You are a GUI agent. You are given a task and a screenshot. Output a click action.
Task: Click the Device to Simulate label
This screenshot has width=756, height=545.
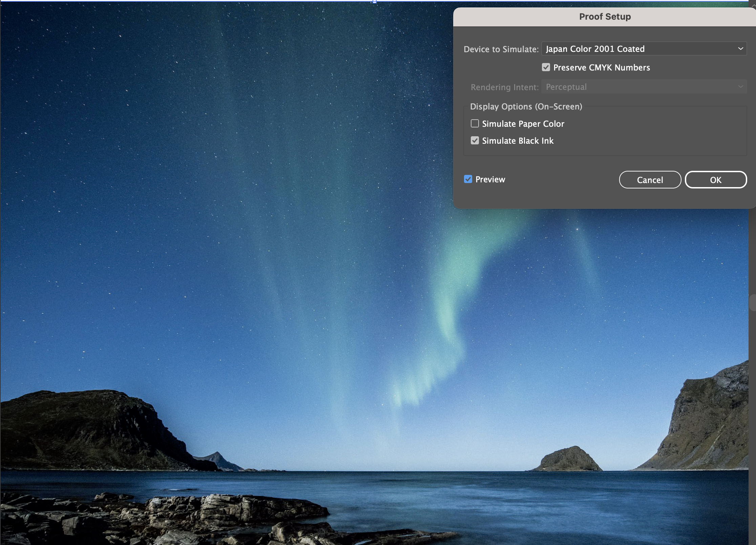(x=501, y=49)
